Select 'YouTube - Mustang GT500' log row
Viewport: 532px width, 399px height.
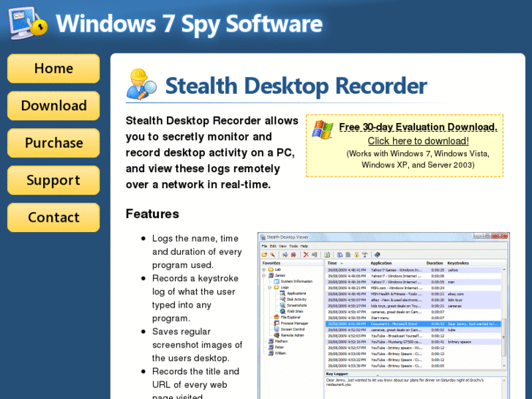click(413, 342)
